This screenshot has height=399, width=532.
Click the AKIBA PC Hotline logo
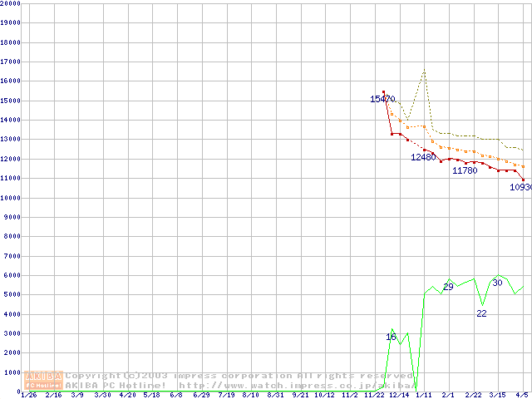coord(43,380)
